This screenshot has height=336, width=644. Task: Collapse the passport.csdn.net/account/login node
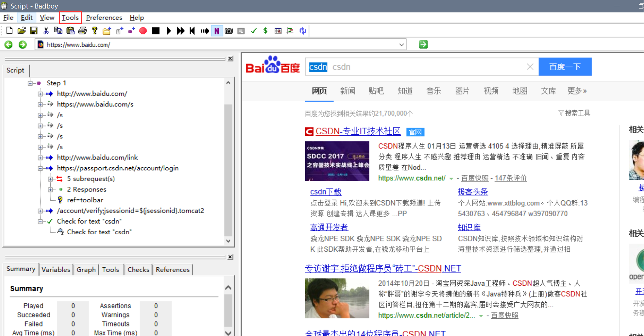(x=40, y=168)
